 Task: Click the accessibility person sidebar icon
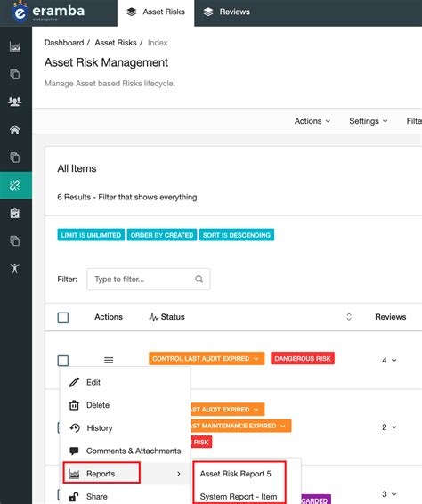click(15, 268)
